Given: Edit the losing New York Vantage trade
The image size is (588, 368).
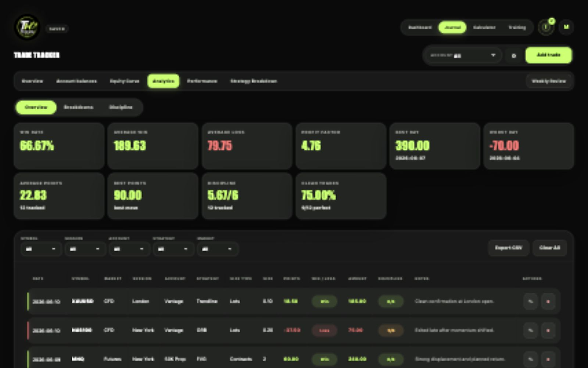Looking at the screenshot, I should coord(530,330).
